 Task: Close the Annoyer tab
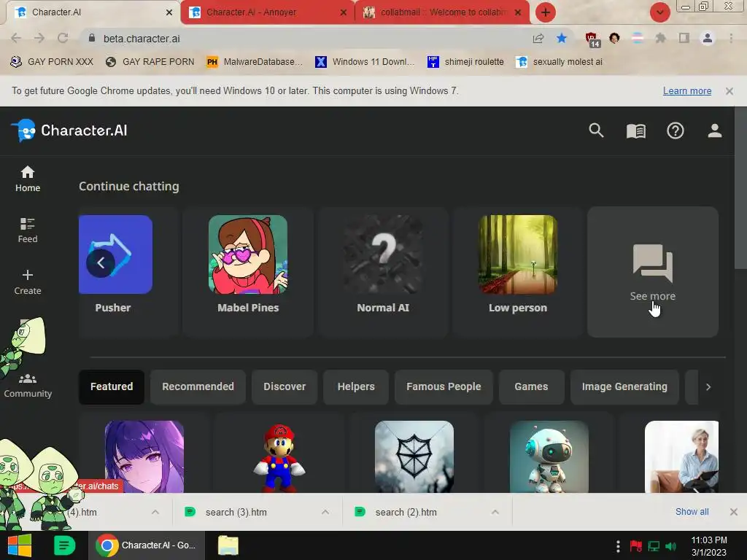coord(343,12)
